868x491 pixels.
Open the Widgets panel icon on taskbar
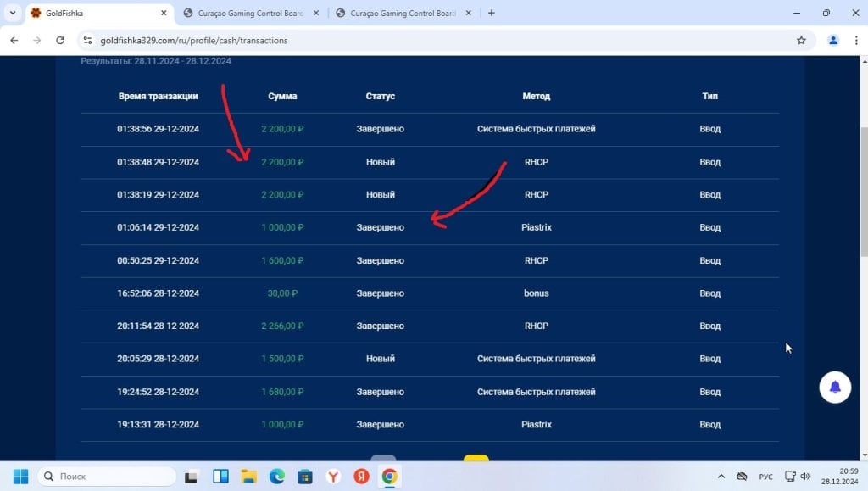click(x=220, y=476)
